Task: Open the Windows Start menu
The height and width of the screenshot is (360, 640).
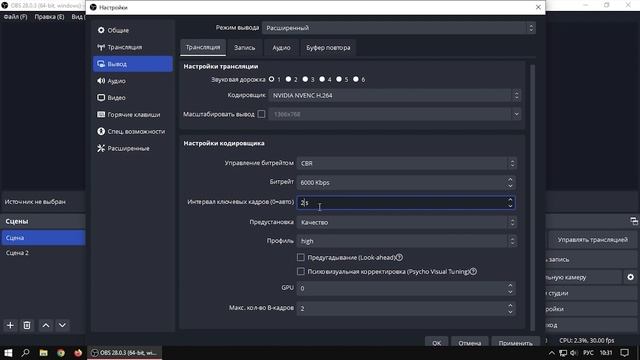Action: (8, 353)
